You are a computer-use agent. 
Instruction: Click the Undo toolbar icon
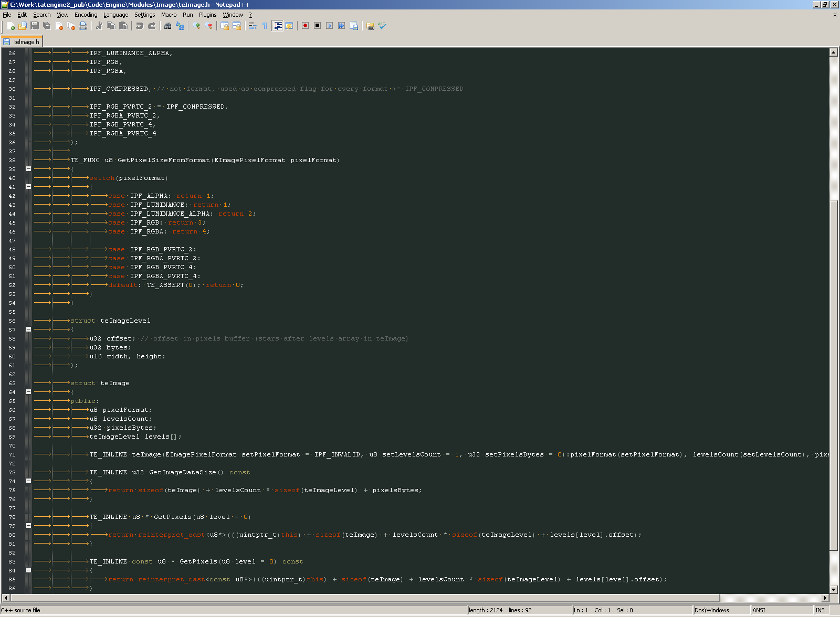(x=139, y=26)
